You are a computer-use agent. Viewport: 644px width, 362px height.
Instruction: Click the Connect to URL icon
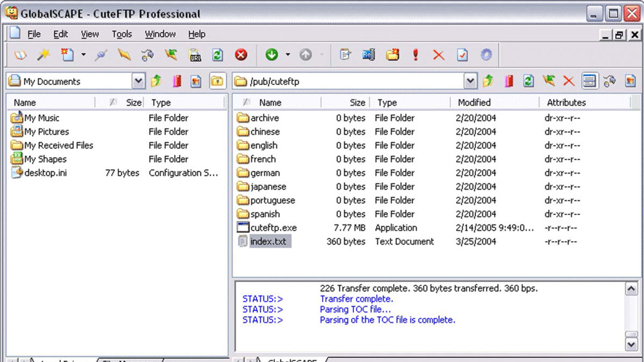[195, 55]
